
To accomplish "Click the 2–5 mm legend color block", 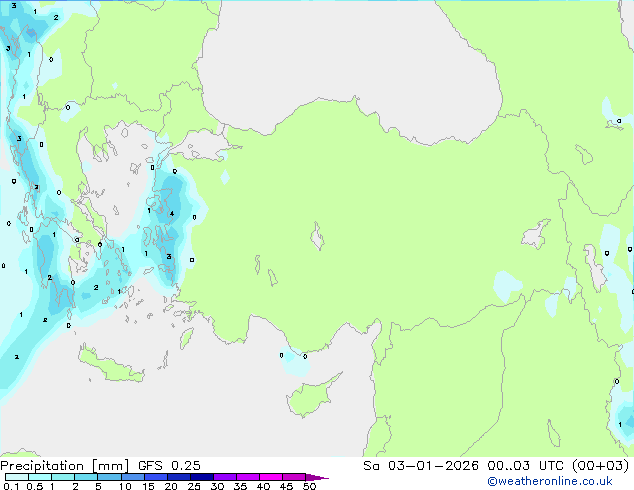I will pos(86,477).
